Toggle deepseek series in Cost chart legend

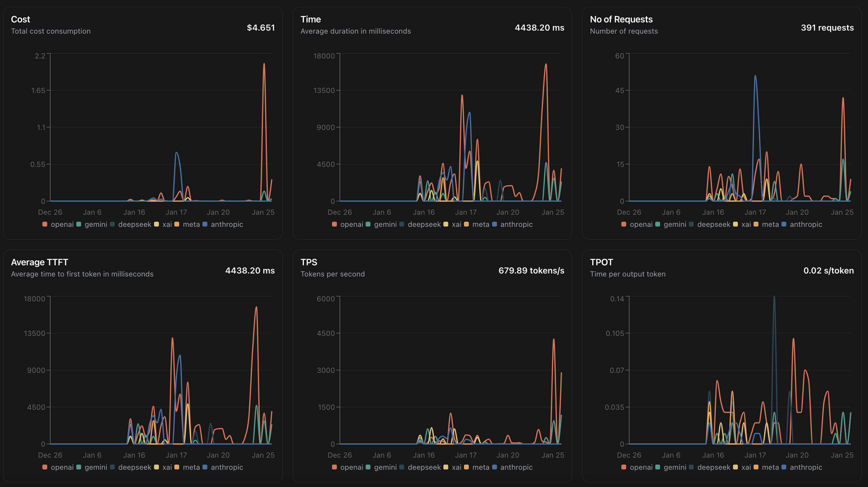tap(130, 224)
